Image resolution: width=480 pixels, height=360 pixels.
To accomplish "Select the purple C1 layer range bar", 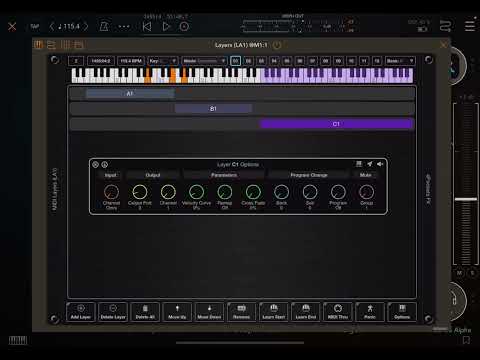I will 336,124.
